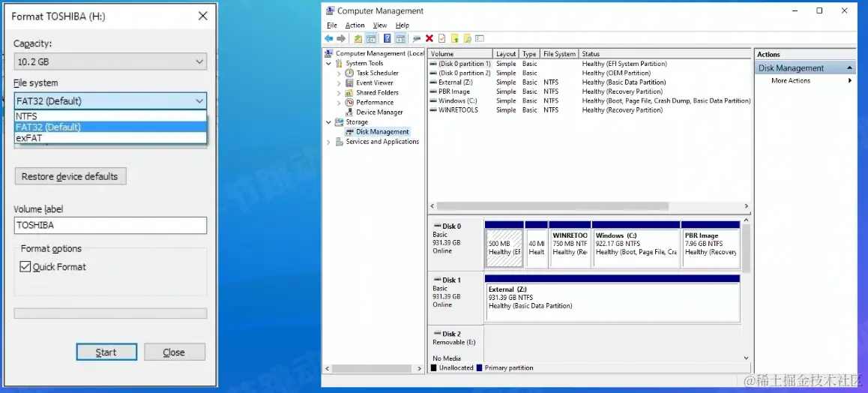Expand the Shared Folders tree node

click(x=339, y=92)
